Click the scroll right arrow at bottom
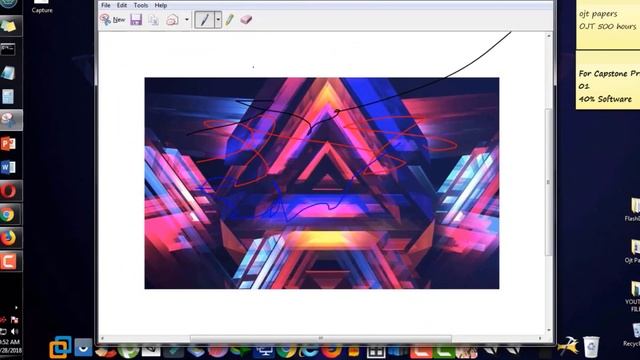640x360 pixels. point(540,338)
